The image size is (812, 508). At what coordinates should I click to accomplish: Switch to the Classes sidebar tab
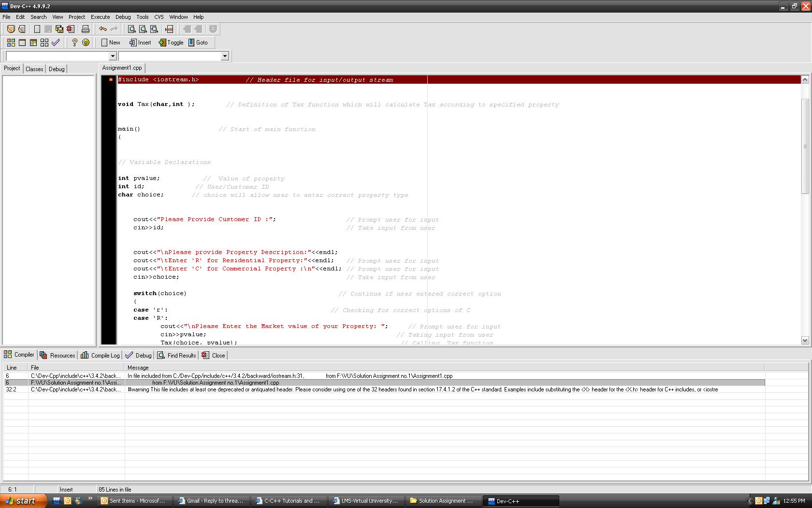[34, 69]
